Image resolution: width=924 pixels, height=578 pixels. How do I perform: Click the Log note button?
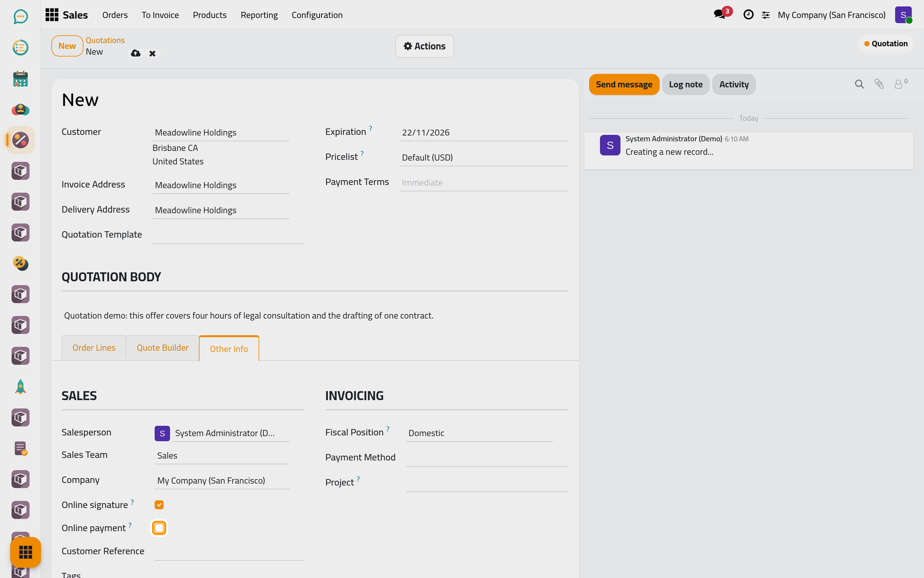point(686,84)
